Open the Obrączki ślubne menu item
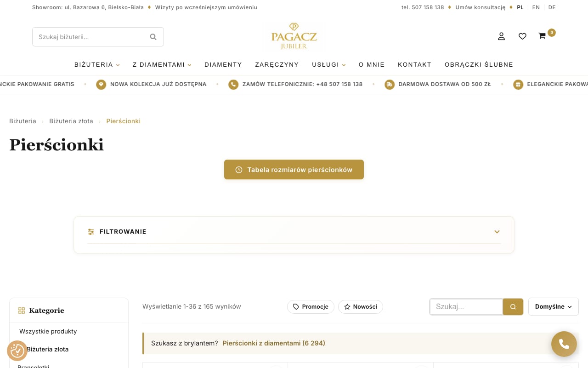Viewport: 588px width, 368px height. point(479,65)
